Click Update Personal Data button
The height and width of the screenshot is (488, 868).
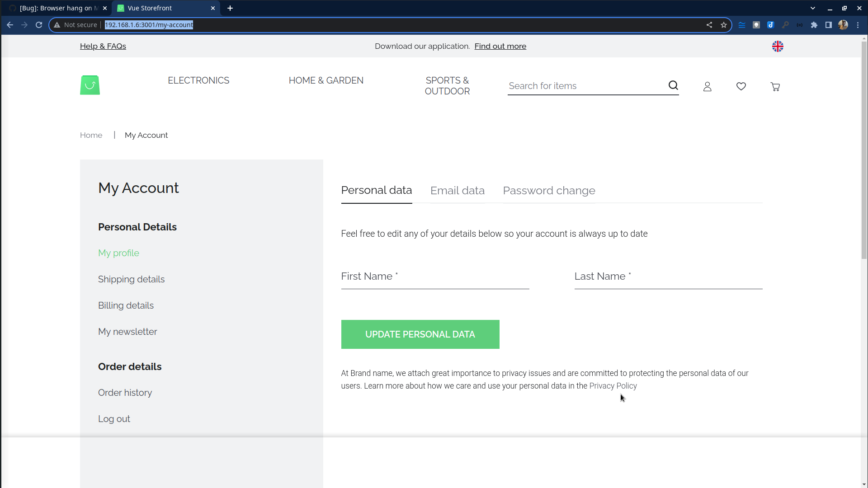click(x=420, y=334)
